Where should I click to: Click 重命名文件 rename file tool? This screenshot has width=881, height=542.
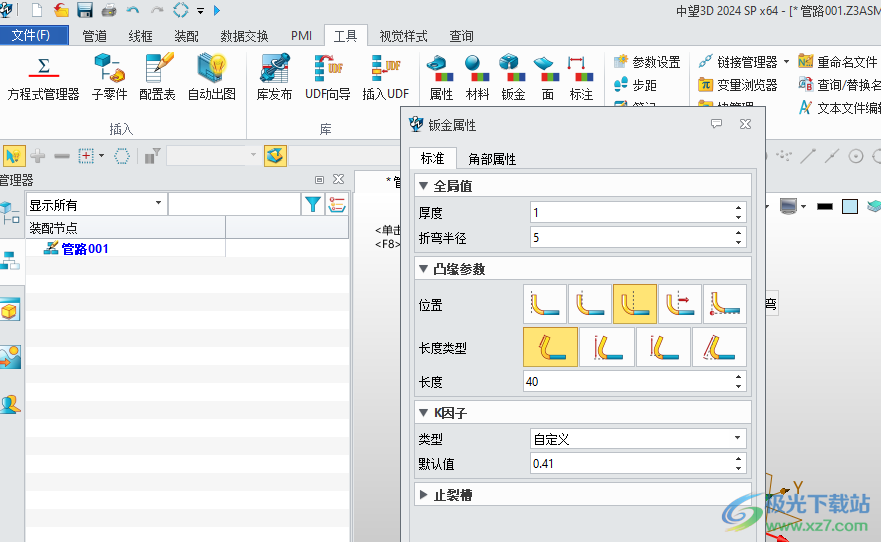pos(838,62)
